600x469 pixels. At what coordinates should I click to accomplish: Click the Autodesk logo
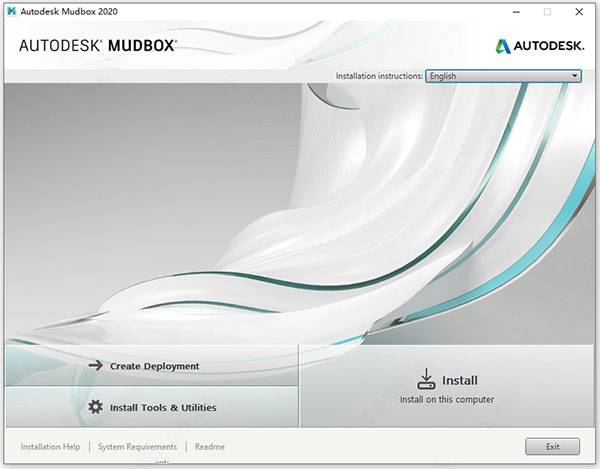click(540, 46)
